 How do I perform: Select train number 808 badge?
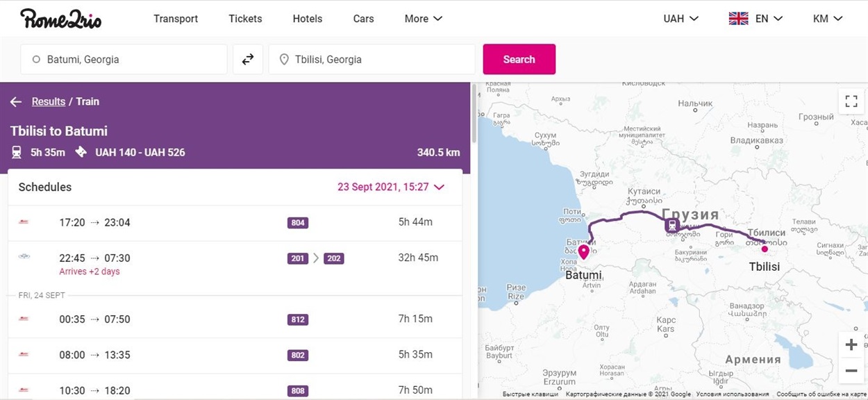pos(298,390)
